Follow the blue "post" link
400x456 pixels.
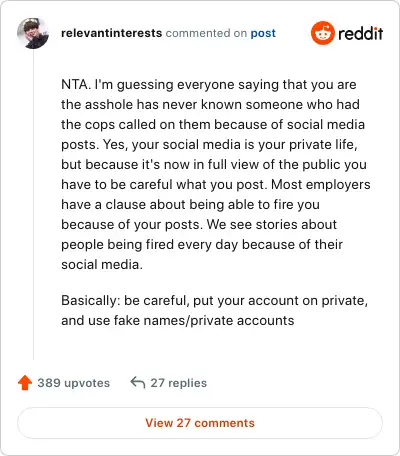263,33
